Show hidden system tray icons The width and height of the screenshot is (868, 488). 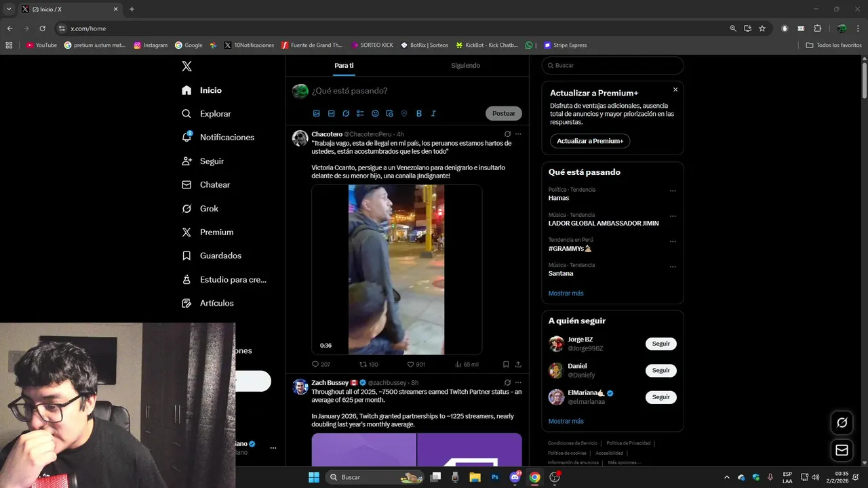[x=727, y=477]
